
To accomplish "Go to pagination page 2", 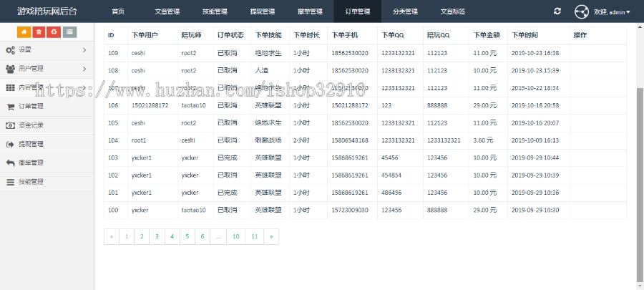I will point(142,236).
